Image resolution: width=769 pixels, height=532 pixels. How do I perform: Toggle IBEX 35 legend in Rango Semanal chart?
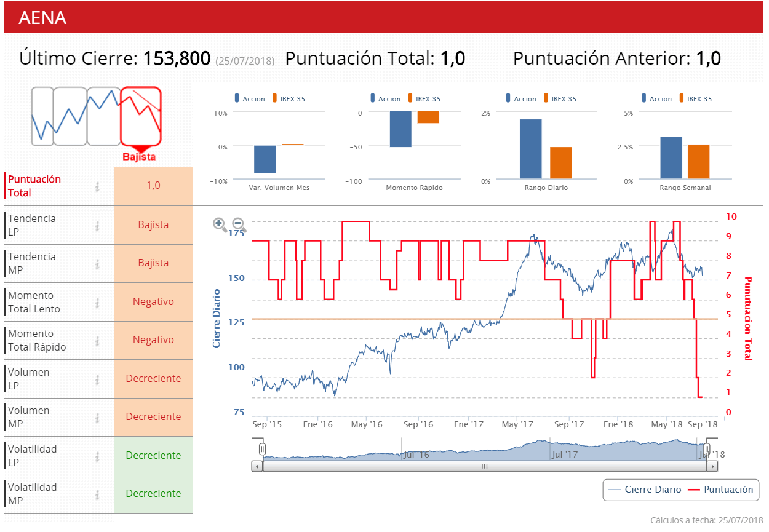pyautogui.click(x=695, y=98)
